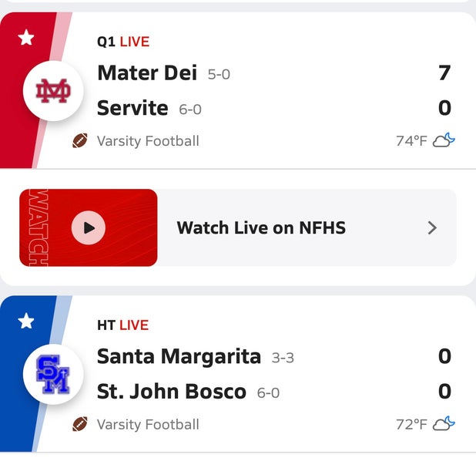476x468 pixels.
Task: Tap the Q1 LIVE status label
Action: [123, 42]
